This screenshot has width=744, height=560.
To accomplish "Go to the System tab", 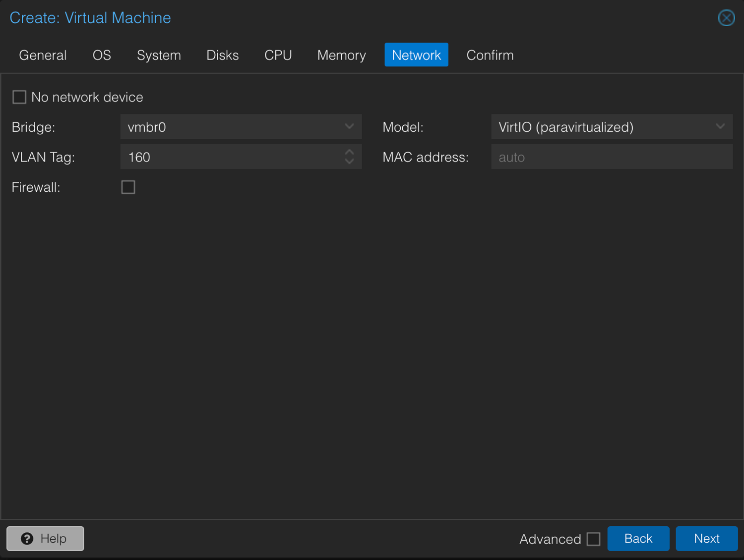I will coord(159,55).
